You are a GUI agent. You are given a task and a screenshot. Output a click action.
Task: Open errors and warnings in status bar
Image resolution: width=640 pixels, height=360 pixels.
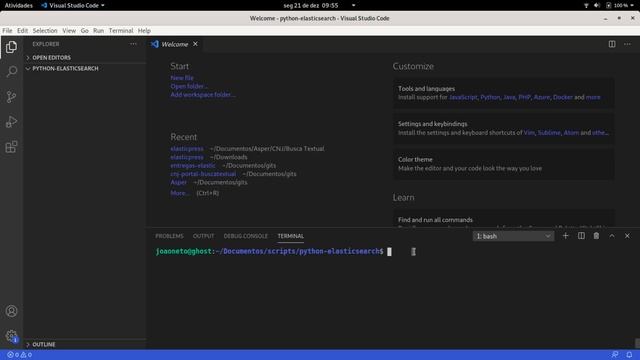coord(19,355)
